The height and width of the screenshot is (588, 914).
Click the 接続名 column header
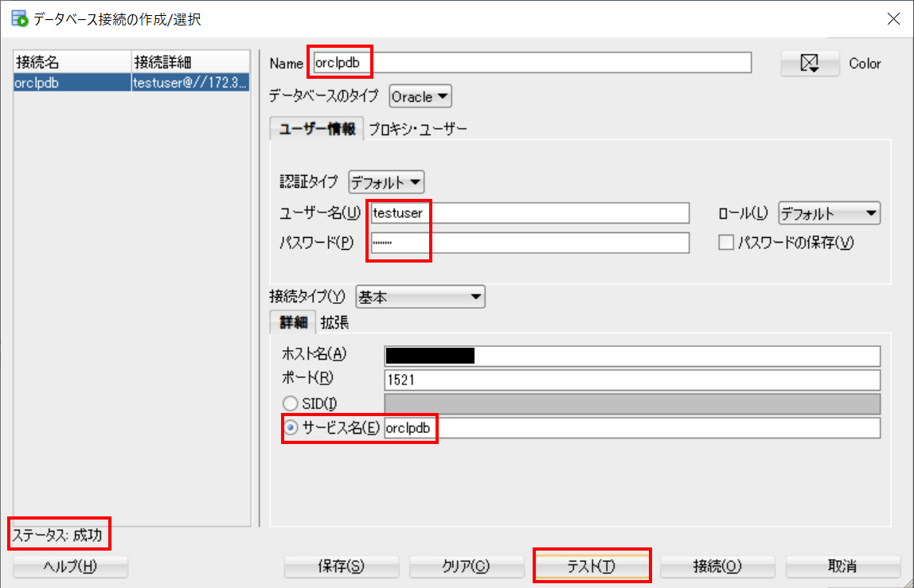pyautogui.click(x=72, y=62)
